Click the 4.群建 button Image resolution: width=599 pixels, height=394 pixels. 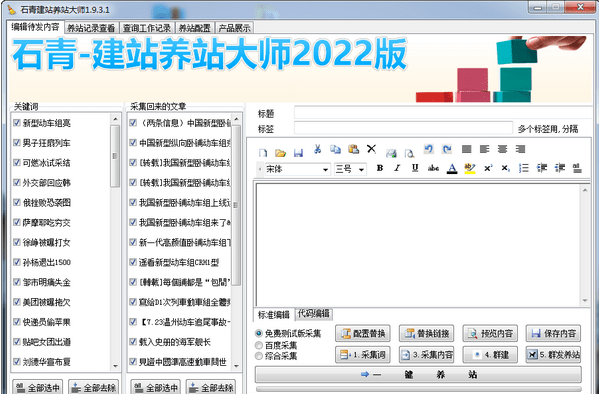pos(490,355)
